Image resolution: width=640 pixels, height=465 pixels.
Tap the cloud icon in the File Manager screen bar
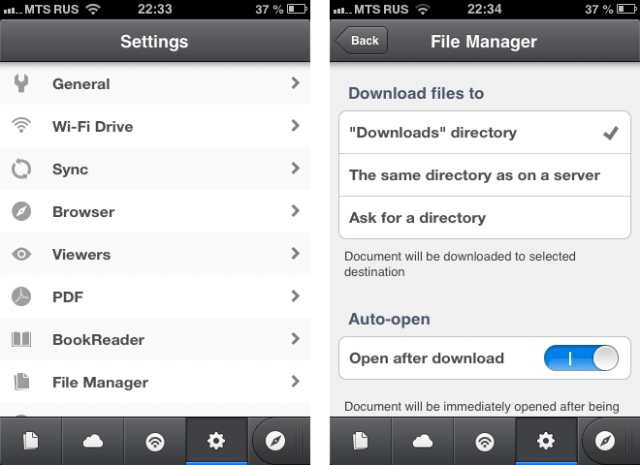[423, 441]
